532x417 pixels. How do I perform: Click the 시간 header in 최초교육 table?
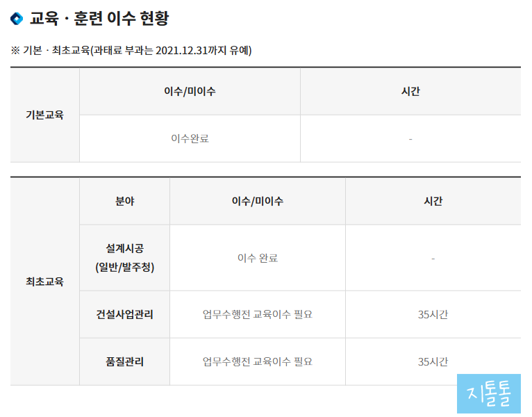pyautogui.click(x=433, y=201)
